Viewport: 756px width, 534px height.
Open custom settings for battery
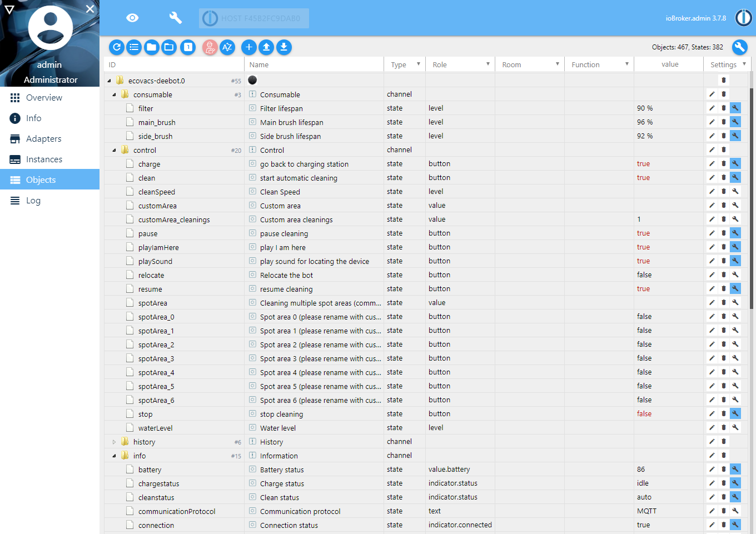point(735,470)
